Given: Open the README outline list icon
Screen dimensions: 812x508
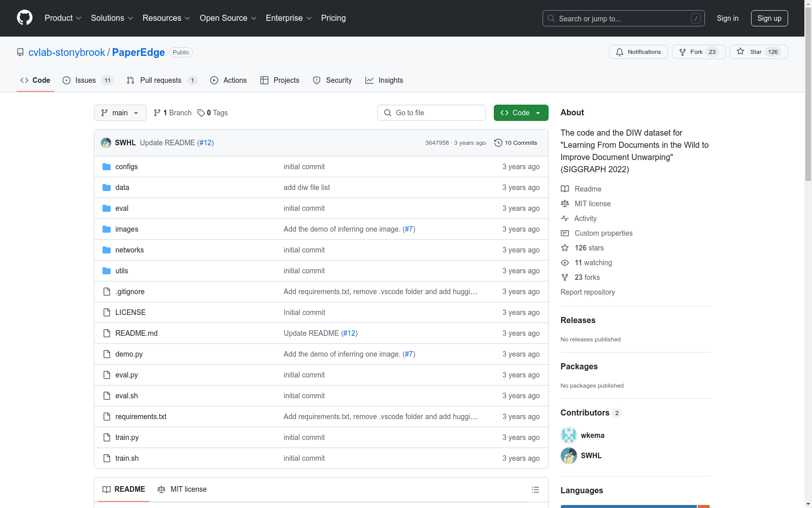Looking at the screenshot, I should click(535, 490).
